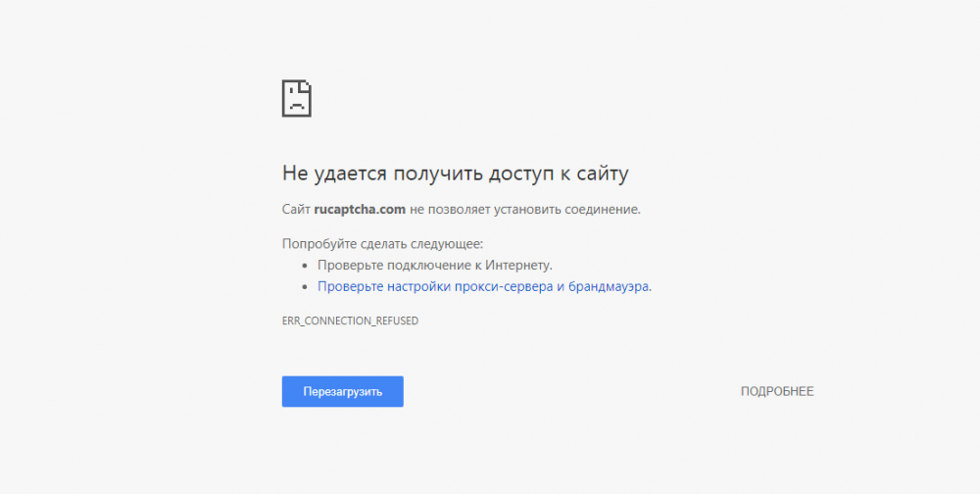Select the ERR_CONNECTION_REFUSED error code text
This screenshot has width=980, height=494.
pos(350,321)
